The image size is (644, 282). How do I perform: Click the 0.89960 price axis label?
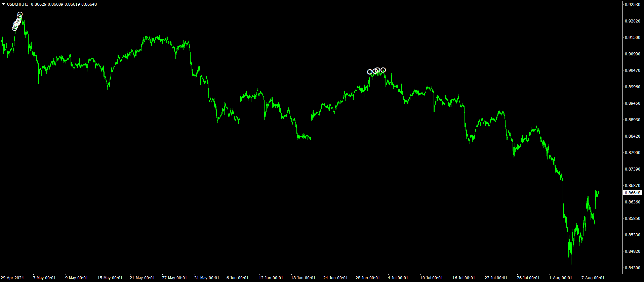632,87
